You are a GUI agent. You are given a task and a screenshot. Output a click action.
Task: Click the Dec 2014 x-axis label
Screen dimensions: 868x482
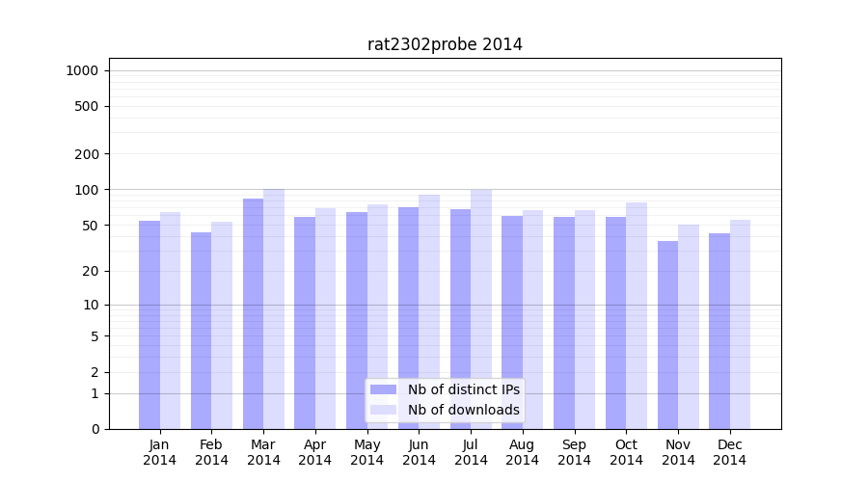point(730,452)
